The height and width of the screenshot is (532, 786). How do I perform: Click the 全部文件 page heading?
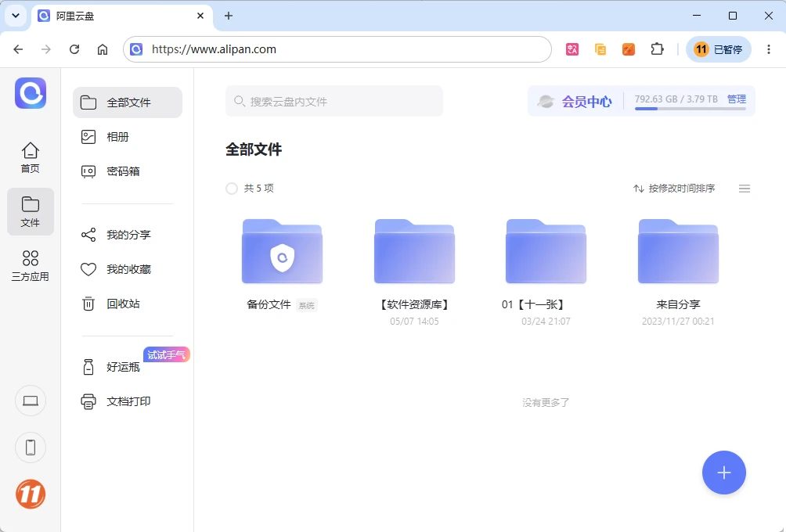254,149
